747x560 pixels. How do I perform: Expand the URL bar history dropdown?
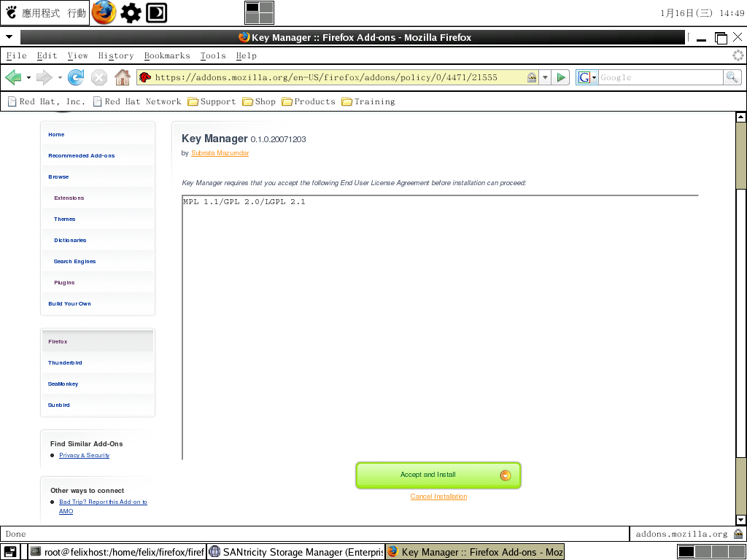pos(546,77)
